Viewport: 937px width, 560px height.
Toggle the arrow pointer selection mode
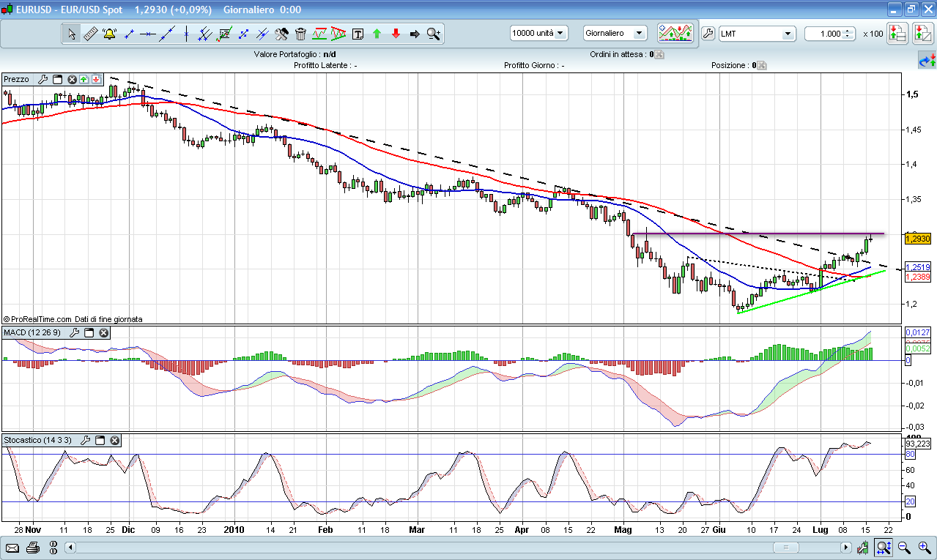(x=72, y=34)
